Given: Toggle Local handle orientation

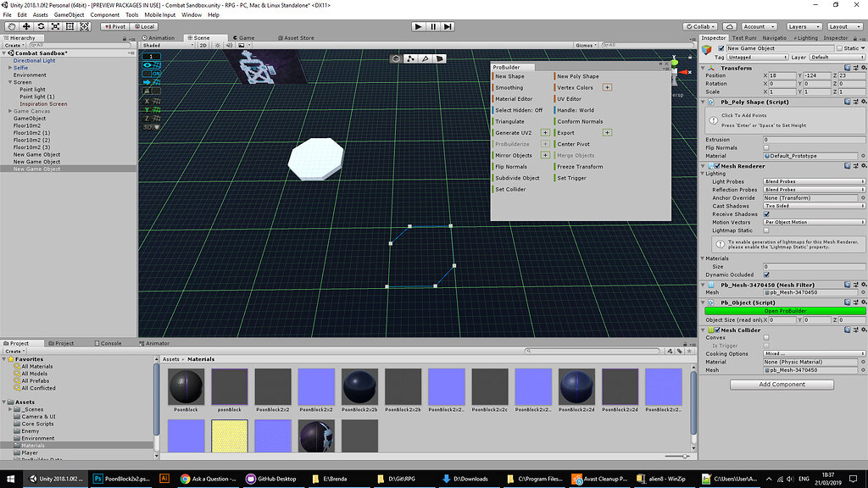Looking at the screenshot, I should (x=144, y=26).
